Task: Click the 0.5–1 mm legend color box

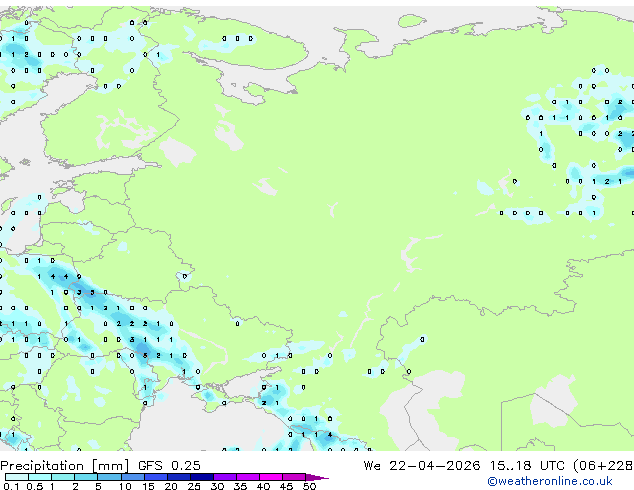Action: point(40,477)
